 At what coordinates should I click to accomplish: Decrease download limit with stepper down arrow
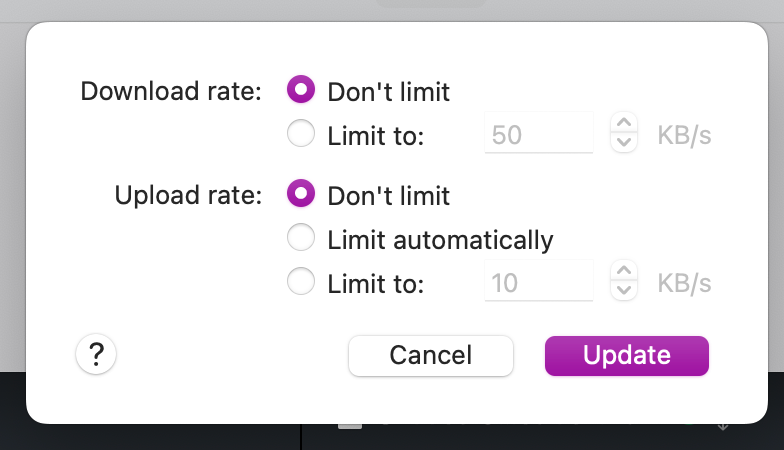tap(623, 143)
